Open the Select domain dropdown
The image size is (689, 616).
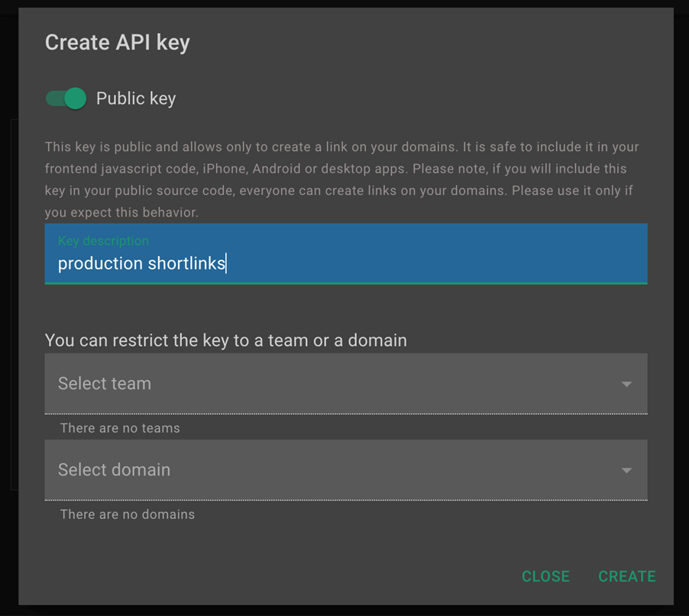pos(345,469)
